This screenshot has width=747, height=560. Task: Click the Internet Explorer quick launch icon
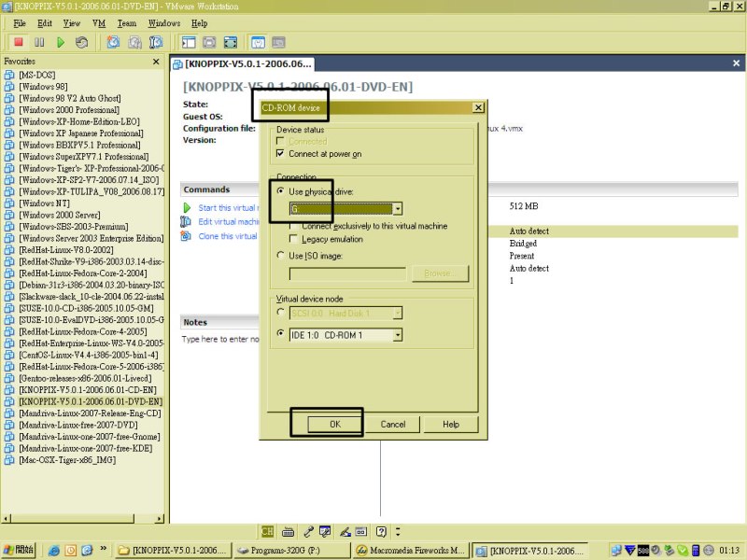[54, 551]
